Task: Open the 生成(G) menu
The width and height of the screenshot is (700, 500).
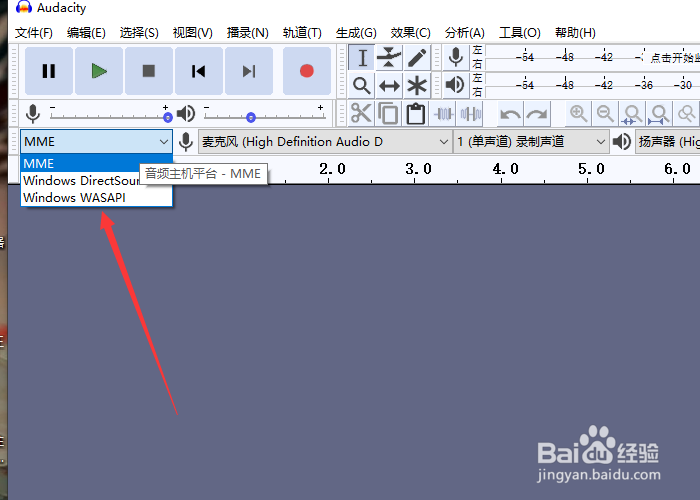Action: click(356, 33)
